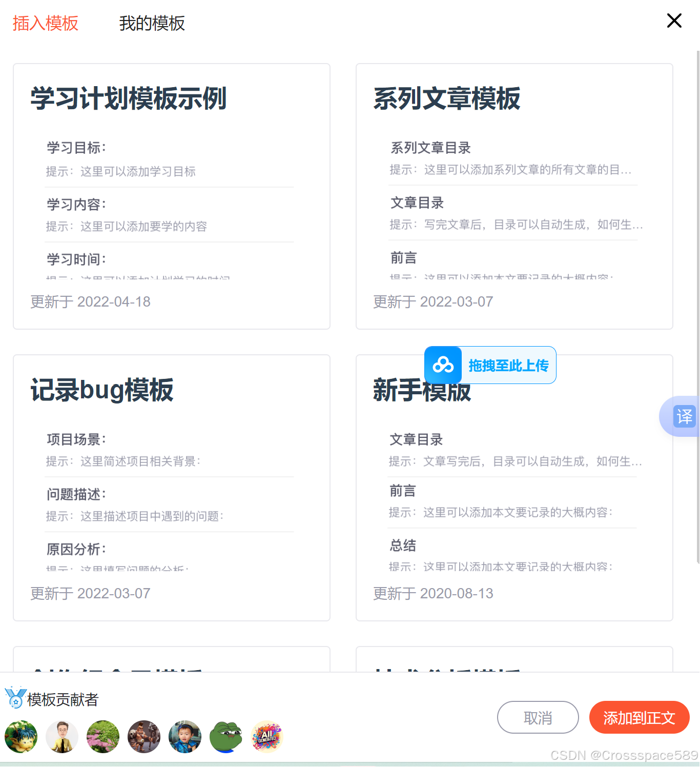Click the baby photo contributor avatar
Image resolution: width=700 pixels, height=767 pixels.
click(x=184, y=737)
